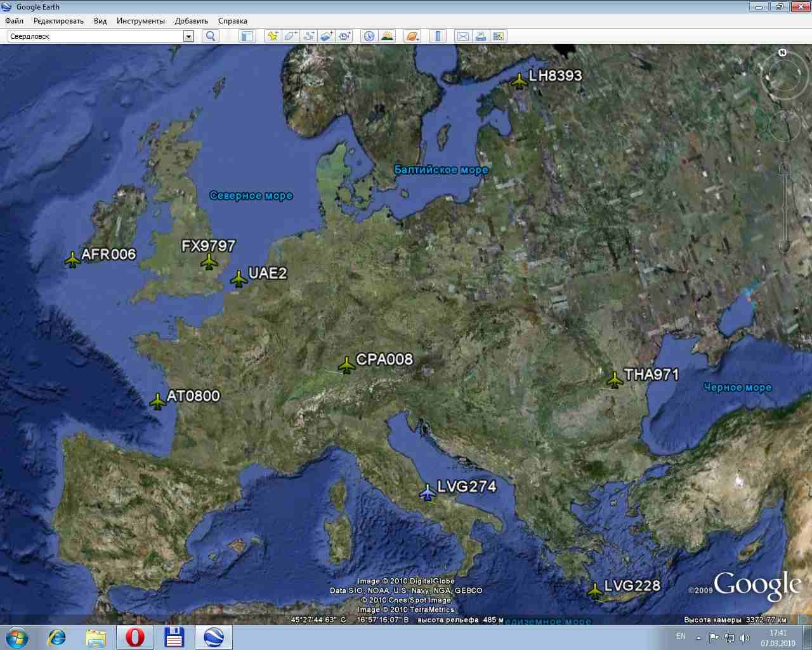Viewport: 812px width, 650px height.
Task: Click the Северное море label
Action: (x=251, y=196)
